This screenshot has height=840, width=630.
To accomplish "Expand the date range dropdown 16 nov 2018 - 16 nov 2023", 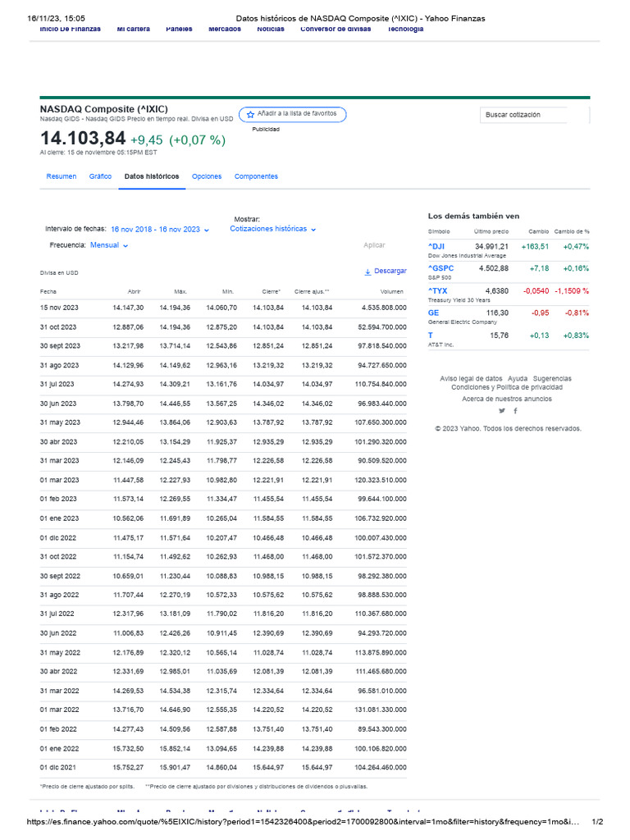I will tap(160, 230).
